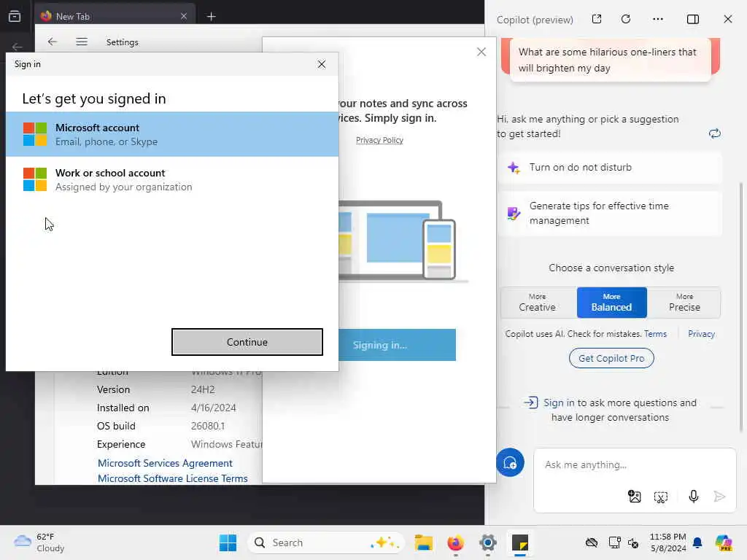Open the Privacy Policy link

(379, 140)
